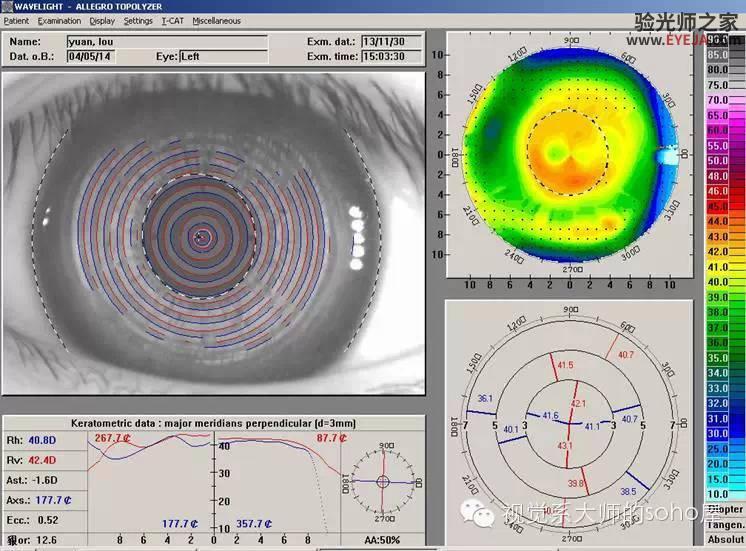Viewport: 746px width, 551px height.
Task: Click the Name field showing yuan, lou
Action: (x=167, y=42)
